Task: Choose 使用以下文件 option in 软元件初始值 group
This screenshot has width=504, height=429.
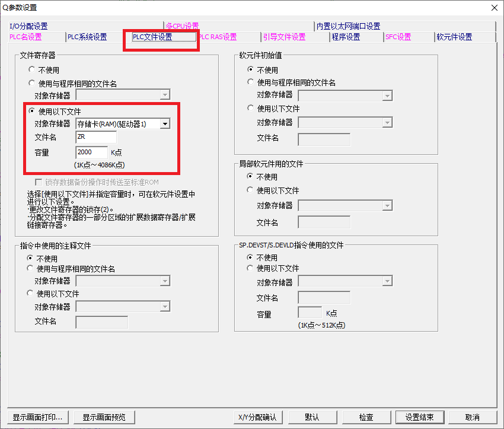Action: pyautogui.click(x=251, y=109)
